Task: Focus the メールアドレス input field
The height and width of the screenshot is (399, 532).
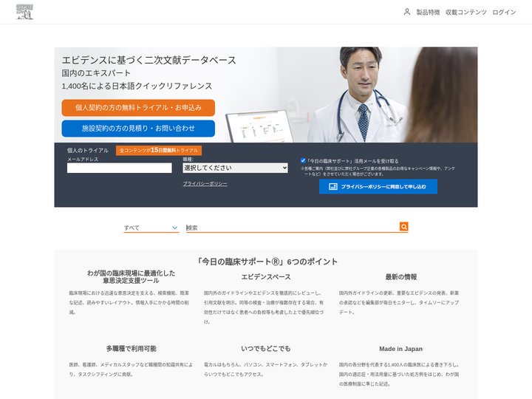Action: point(120,168)
